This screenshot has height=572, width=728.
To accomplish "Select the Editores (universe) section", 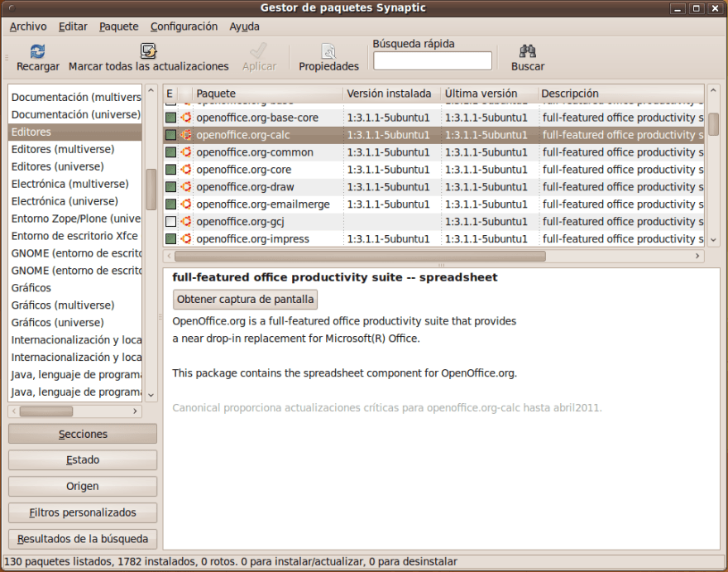I will [74, 166].
